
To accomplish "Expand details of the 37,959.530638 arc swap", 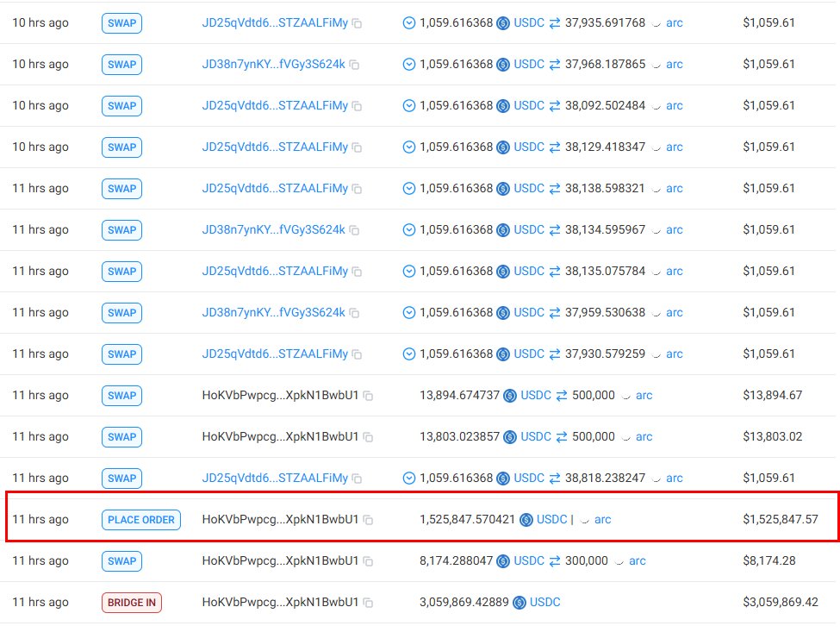I will (408, 312).
